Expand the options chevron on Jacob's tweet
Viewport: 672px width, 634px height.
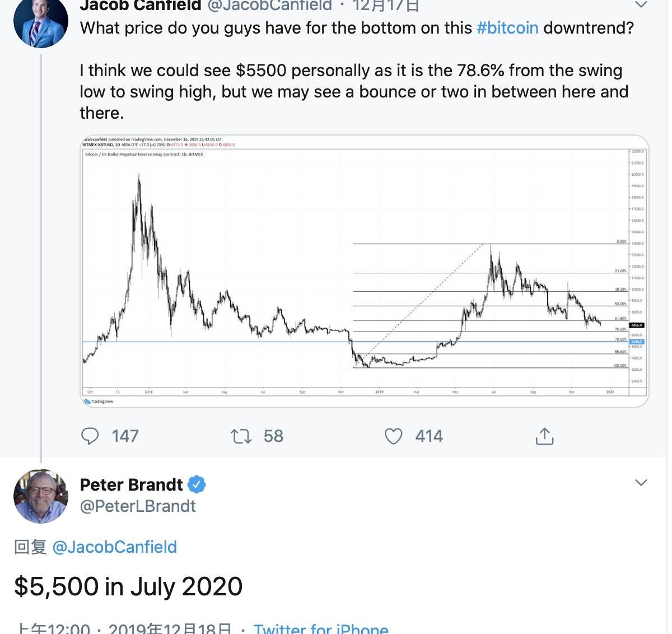point(641,6)
